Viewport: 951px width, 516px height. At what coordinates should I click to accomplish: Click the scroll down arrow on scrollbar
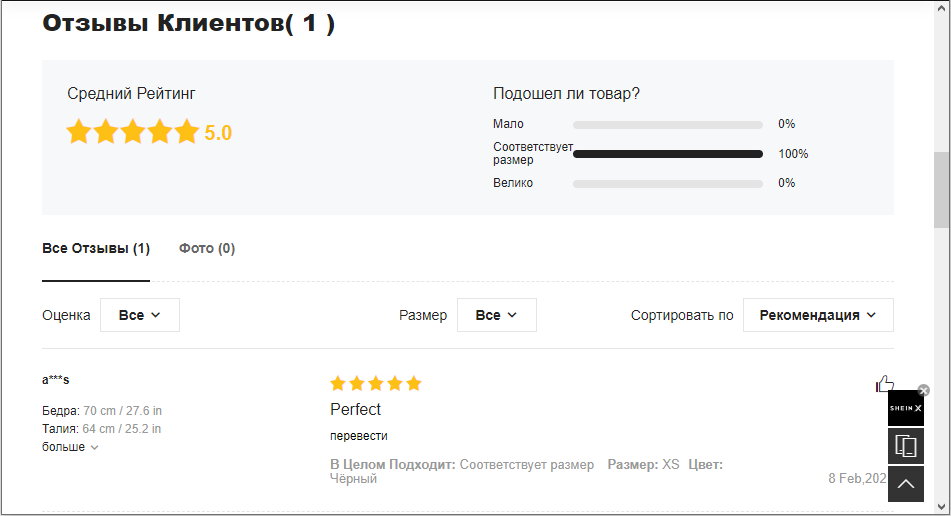click(941, 506)
